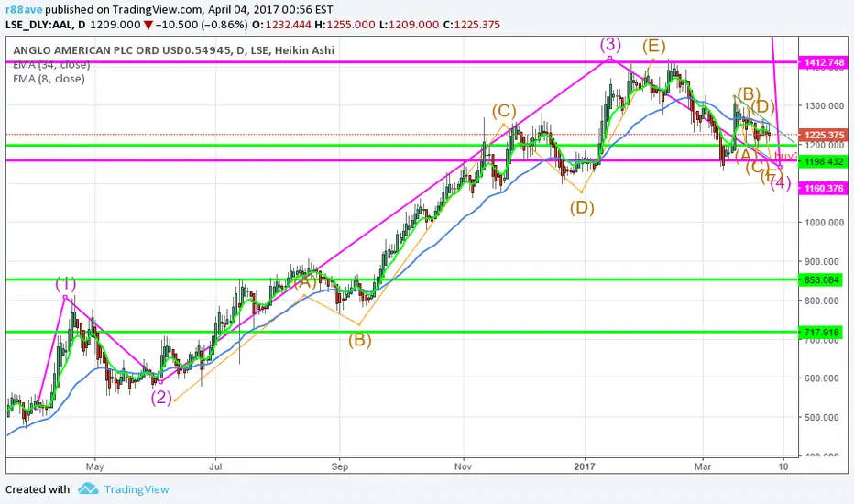Click the 2017 label on time axis

[x=585, y=467]
